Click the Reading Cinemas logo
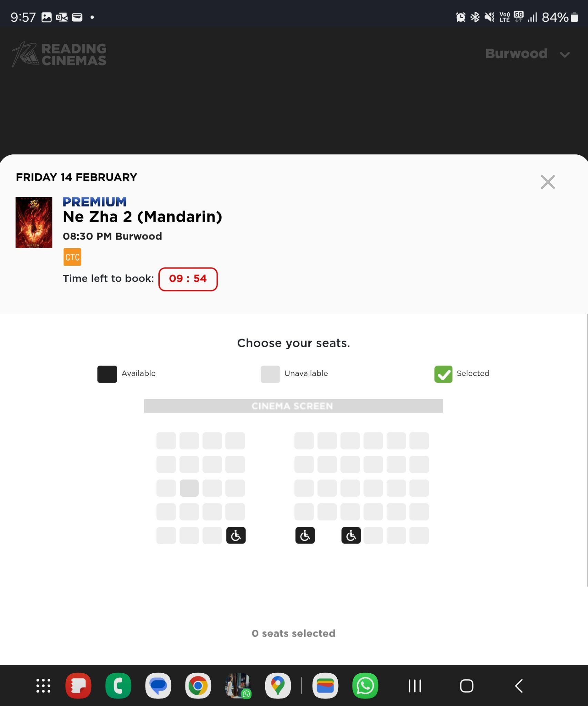 (x=59, y=54)
